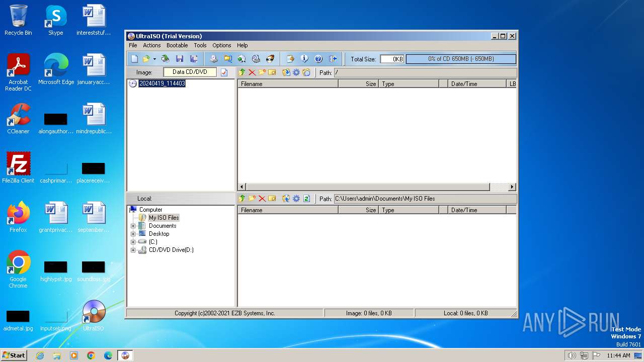Sort local list by Filename column
Screen dimensions: 644x362
[288, 210]
